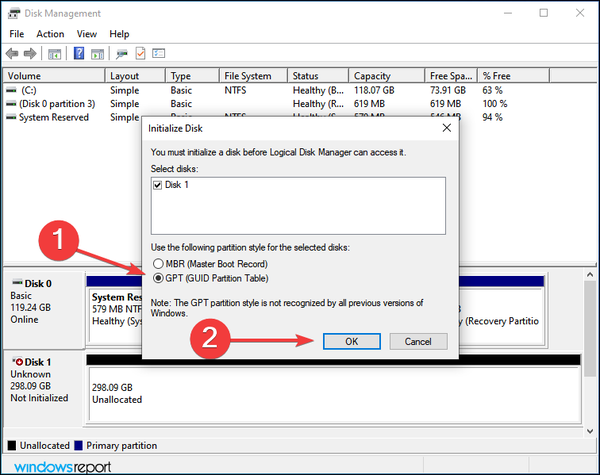Click the System Reserved volume drive icon
This screenshot has width=600, height=475.
pyautogui.click(x=11, y=117)
